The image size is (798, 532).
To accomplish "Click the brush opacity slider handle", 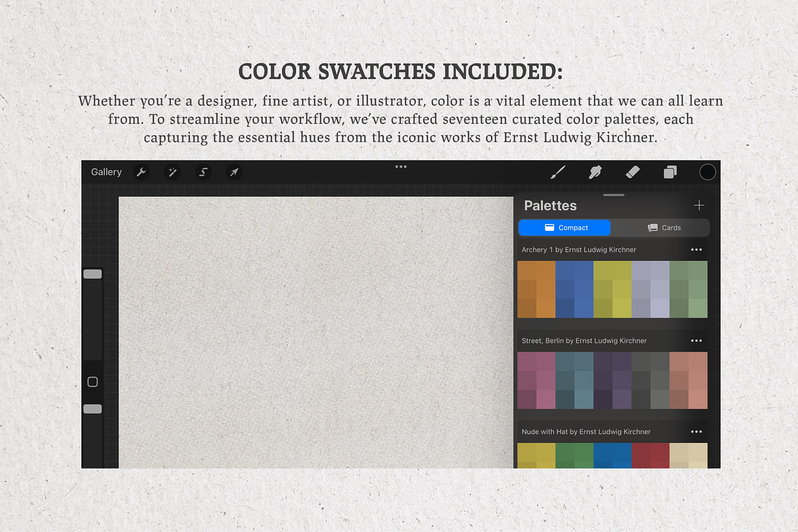I will [92, 409].
